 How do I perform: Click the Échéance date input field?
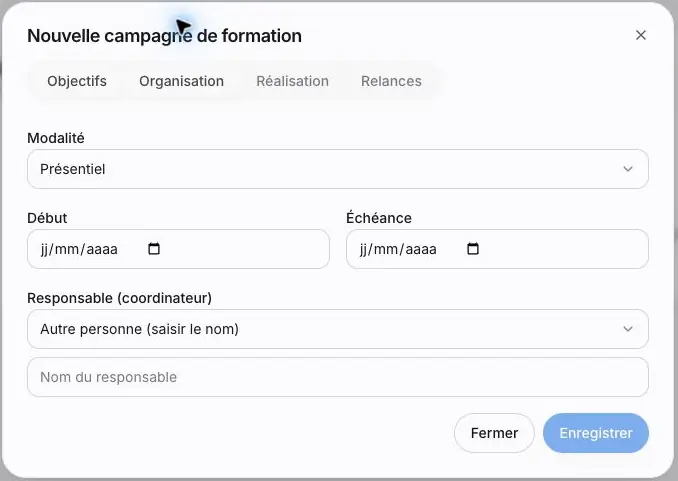click(x=497, y=249)
